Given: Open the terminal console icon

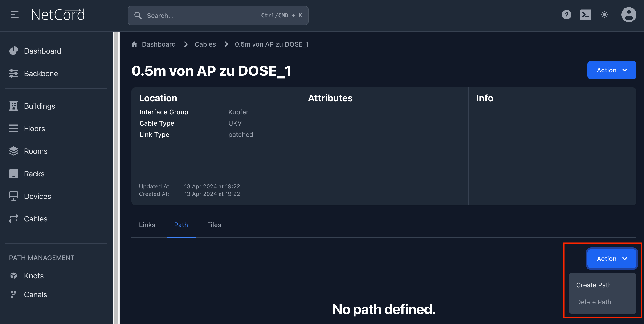Looking at the screenshot, I should click(x=585, y=15).
